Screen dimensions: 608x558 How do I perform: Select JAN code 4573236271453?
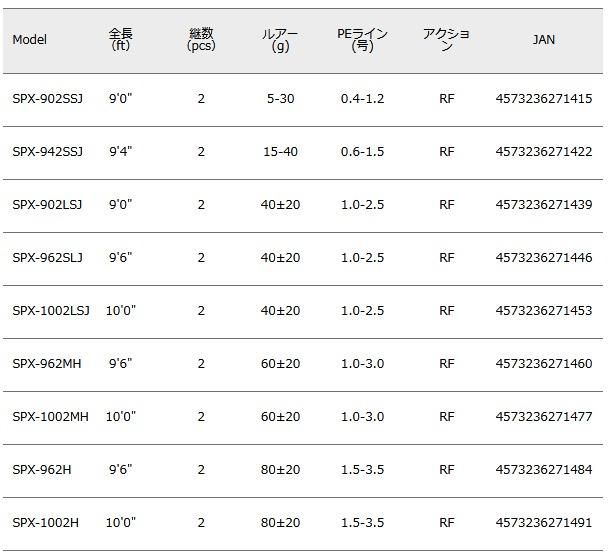pyautogui.click(x=544, y=311)
